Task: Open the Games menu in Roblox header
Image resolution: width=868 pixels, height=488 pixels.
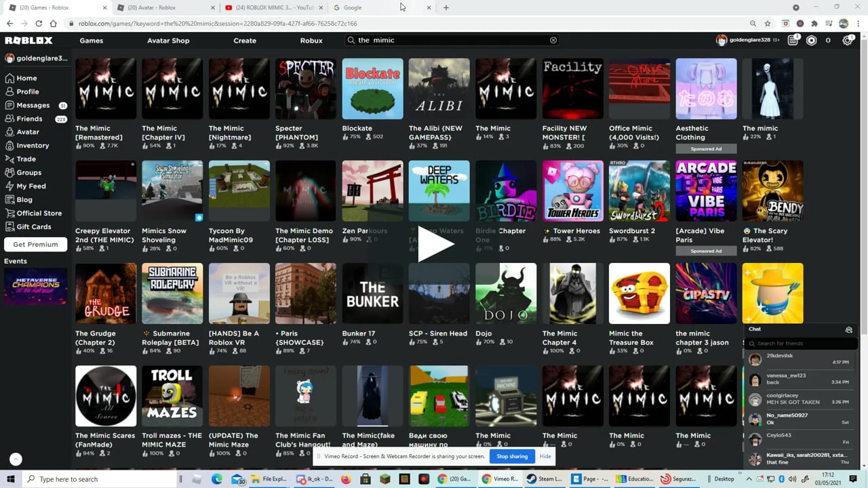Action: pyautogui.click(x=92, y=41)
